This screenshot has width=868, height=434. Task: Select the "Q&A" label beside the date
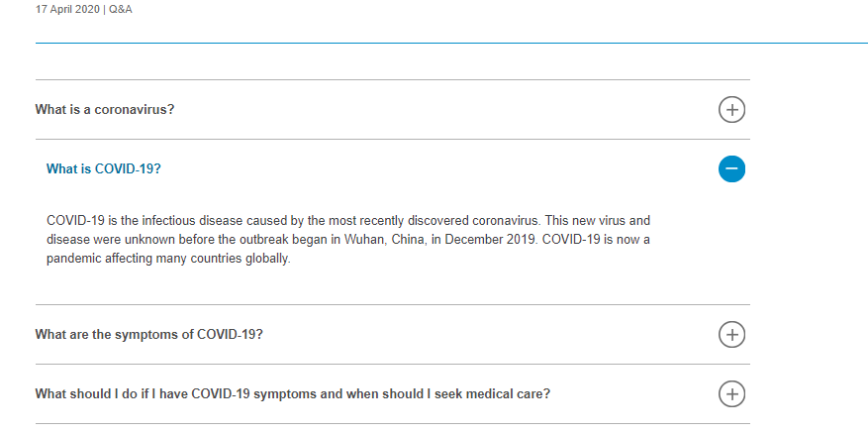click(121, 10)
